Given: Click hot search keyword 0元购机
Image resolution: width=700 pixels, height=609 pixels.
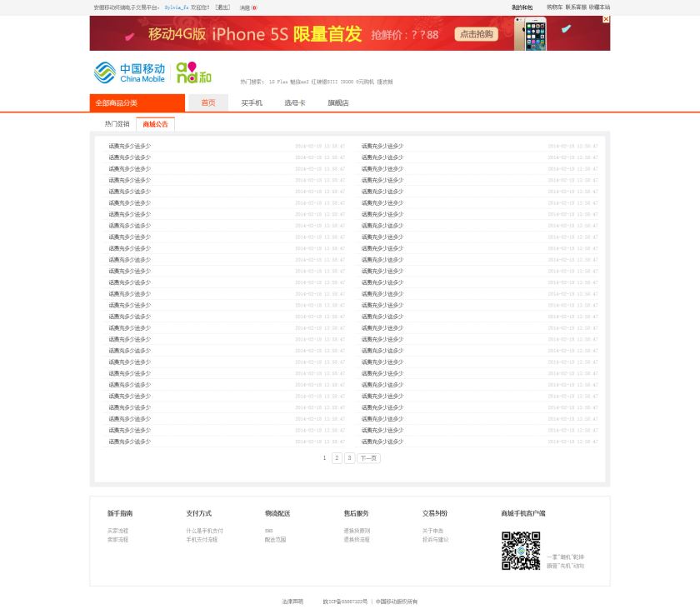Looking at the screenshot, I should tap(365, 82).
